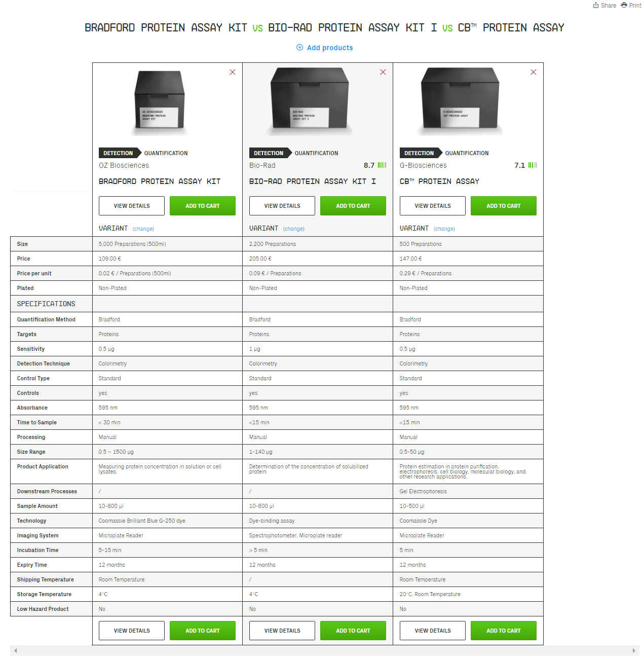Select QUANTIFICATION tag on Bio-Rad product

click(316, 153)
